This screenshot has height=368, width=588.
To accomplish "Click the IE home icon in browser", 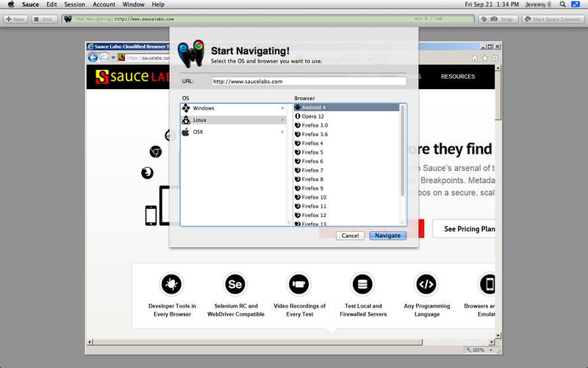I will point(474,57).
